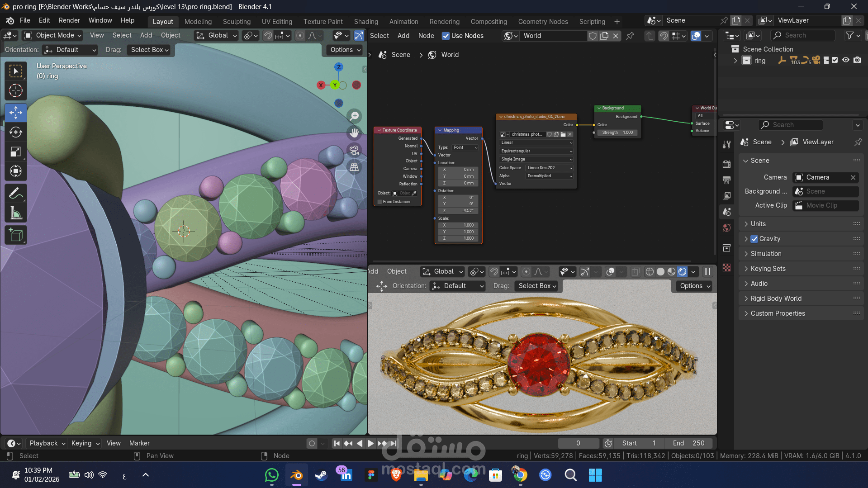This screenshot has width=868, height=488.
Task: Remove the Camera with its X button
Action: click(853, 177)
